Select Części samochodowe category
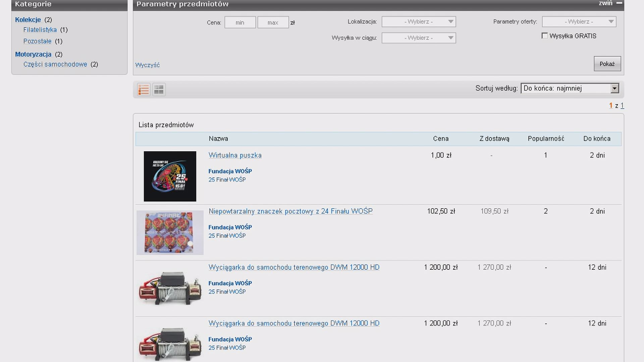The image size is (644, 362). (55, 64)
